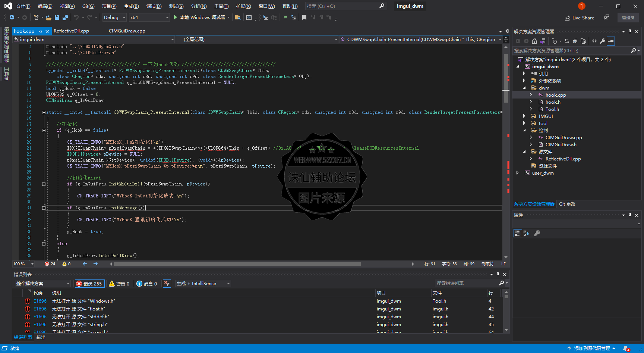The width and height of the screenshot is (644, 353).
Task: Toggle show all files in Solution Explorer
Action: click(583, 41)
